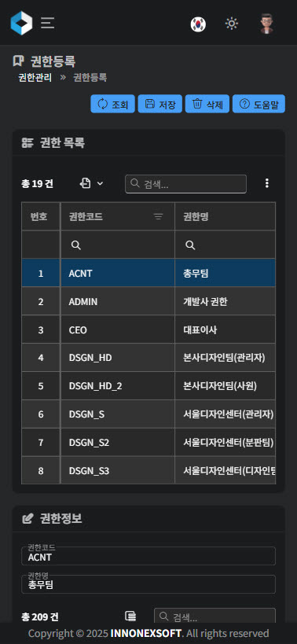Screen dimensions: 297x644
Task: Select the ADMIN row in the list
Action: pyautogui.click(x=148, y=302)
